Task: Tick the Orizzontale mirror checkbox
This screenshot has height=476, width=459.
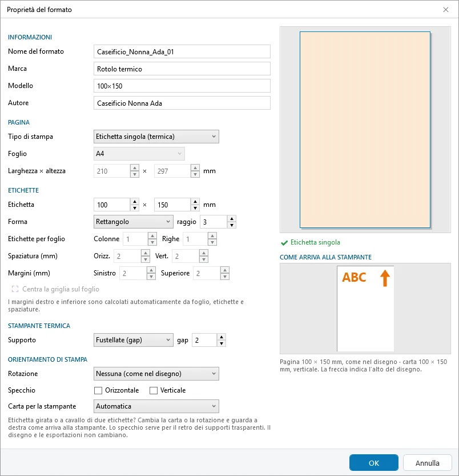Action: coord(98,390)
